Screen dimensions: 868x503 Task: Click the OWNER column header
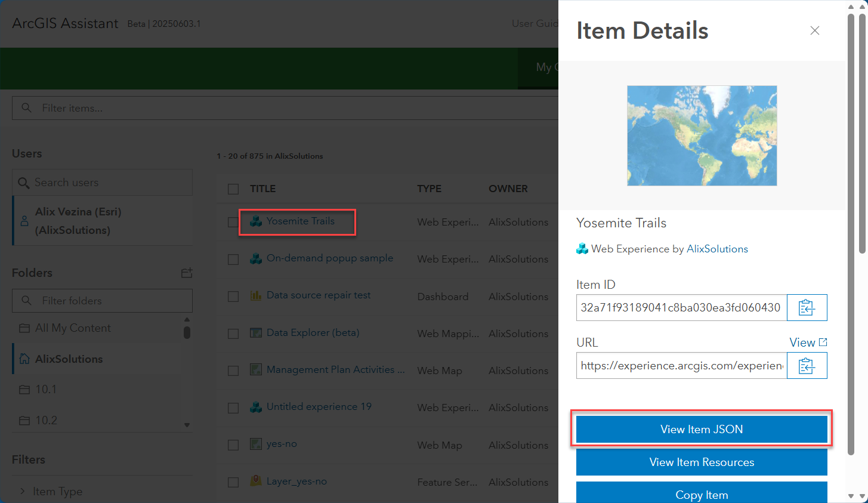tap(508, 189)
